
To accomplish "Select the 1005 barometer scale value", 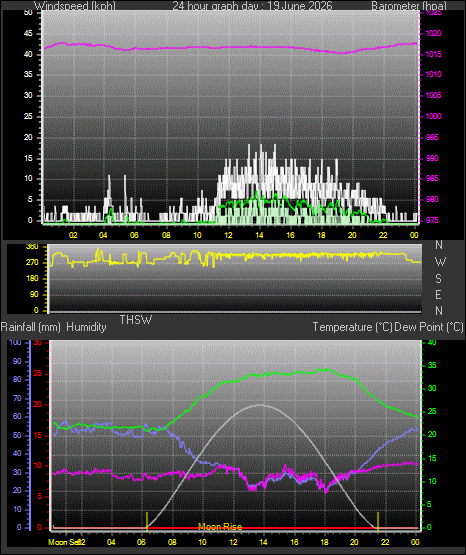I will pyautogui.click(x=433, y=95).
